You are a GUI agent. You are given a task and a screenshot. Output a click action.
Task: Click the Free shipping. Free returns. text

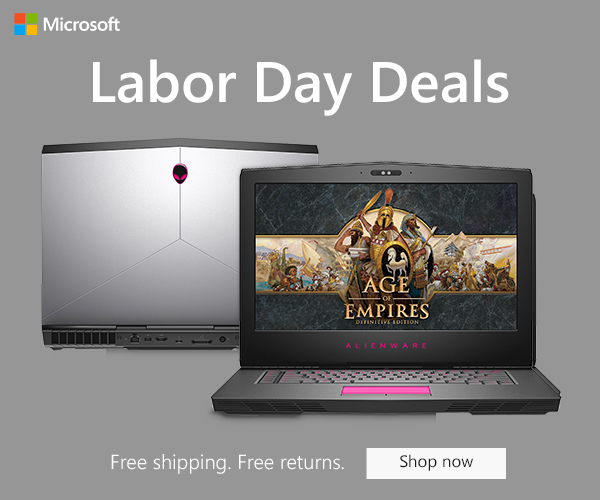click(x=227, y=463)
